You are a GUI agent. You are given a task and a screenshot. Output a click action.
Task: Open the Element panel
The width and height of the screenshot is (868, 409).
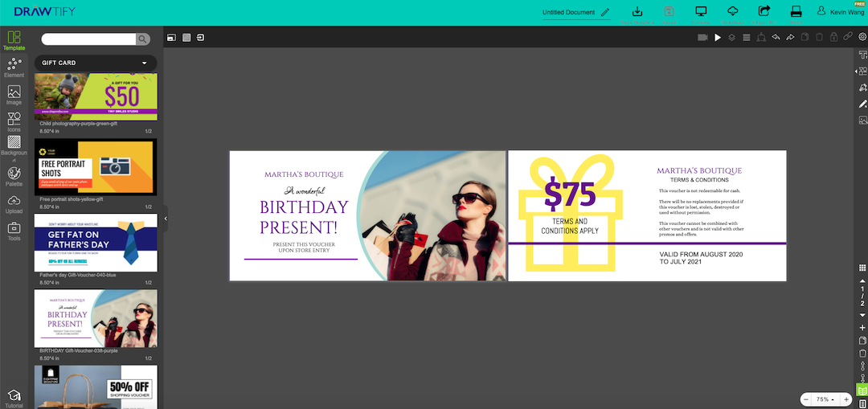point(14,68)
